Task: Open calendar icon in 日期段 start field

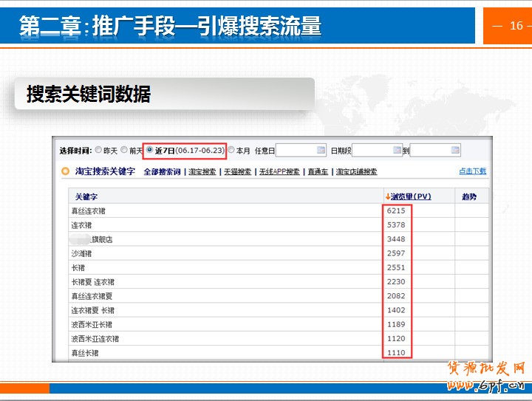Action: [x=398, y=150]
